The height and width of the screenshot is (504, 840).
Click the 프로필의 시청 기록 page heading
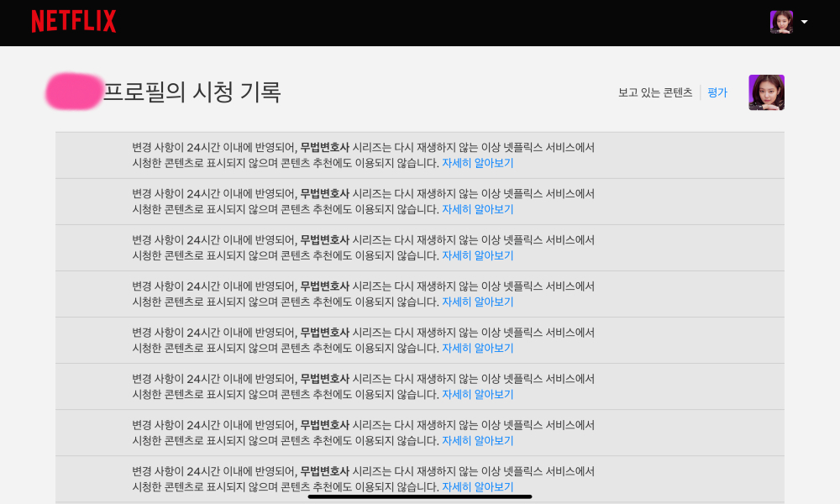click(x=192, y=92)
